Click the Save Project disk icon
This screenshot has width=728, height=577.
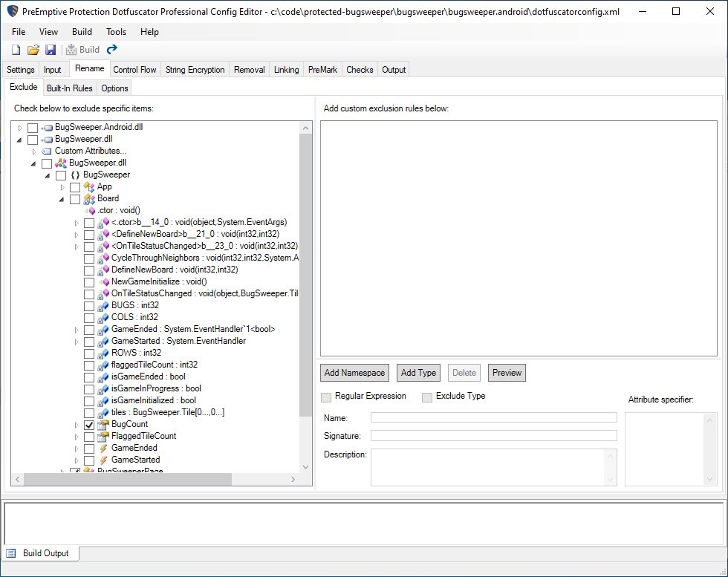(51, 50)
